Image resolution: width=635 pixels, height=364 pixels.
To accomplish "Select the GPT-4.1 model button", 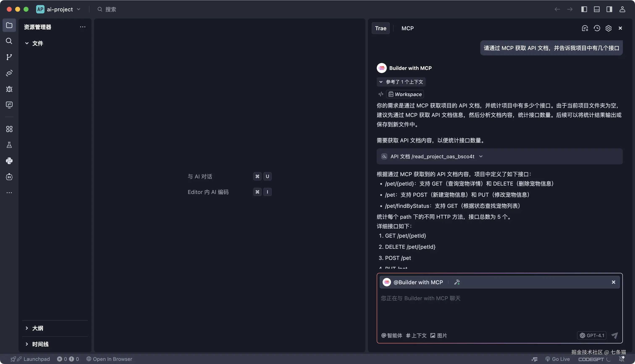I will tap(592, 335).
